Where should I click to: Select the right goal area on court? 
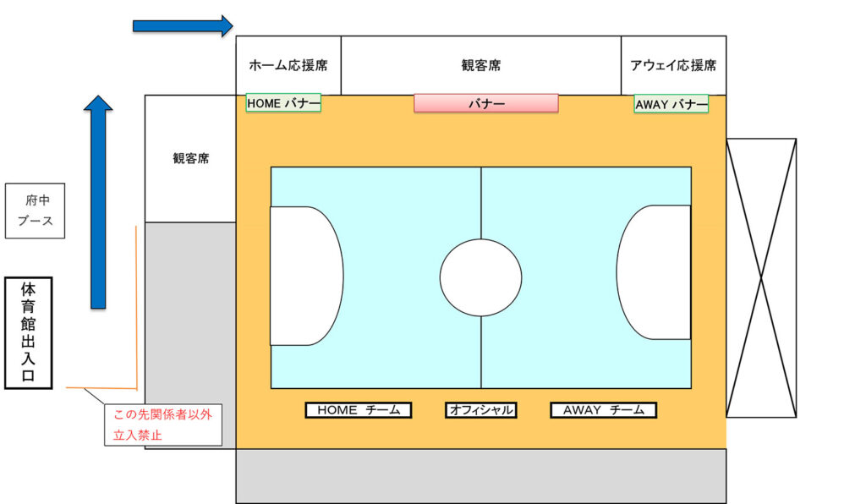tap(655, 272)
